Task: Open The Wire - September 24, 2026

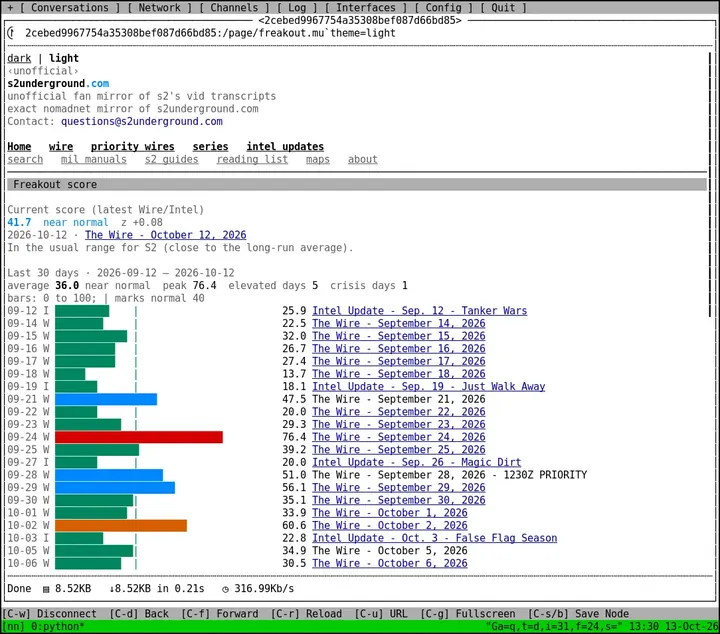Action: pos(399,437)
